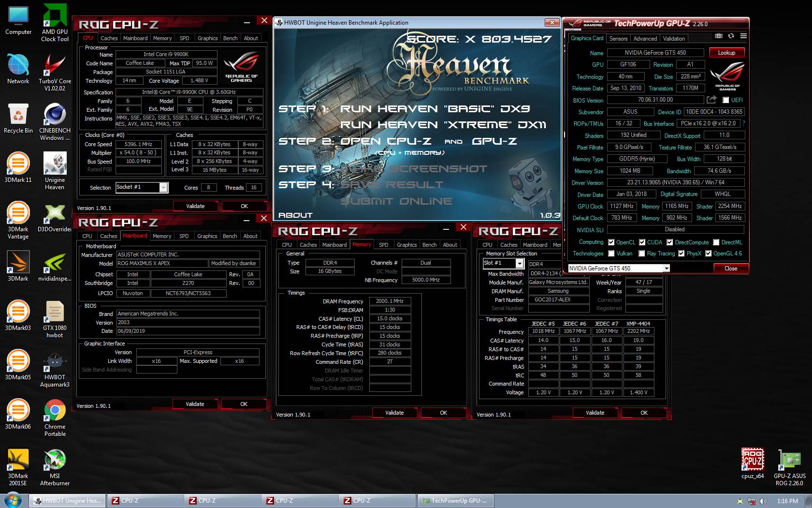The height and width of the screenshot is (508, 812).
Task: Select TechPowerUp GPU-Z taskbar button
Action: click(455, 501)
